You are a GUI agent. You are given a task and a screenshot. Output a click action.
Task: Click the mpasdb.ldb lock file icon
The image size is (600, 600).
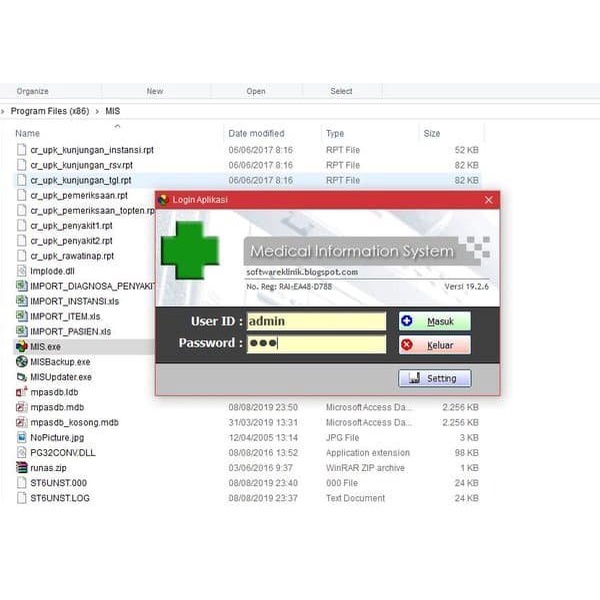pyautogui.click(x=22, y=392)
